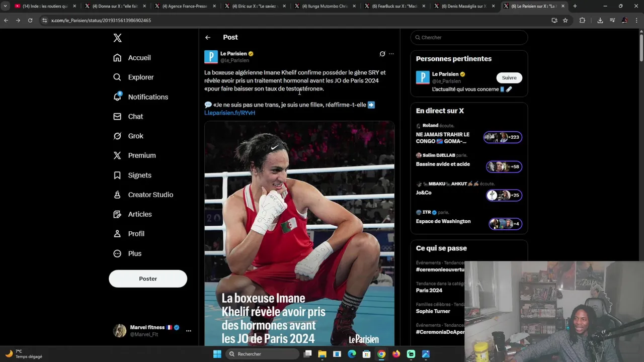Click the Grok icon on the post
The image size is (644, 362).
point(382,54)
